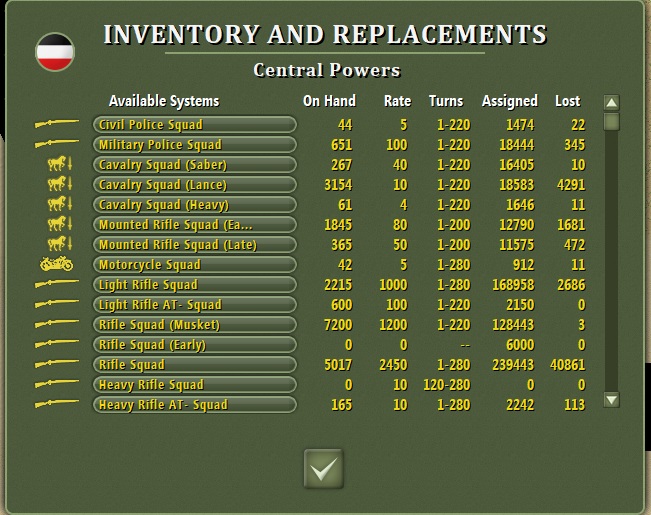Click the Rate column header
This screenshot has width=651, height=515.
click(x=397, y=101)
